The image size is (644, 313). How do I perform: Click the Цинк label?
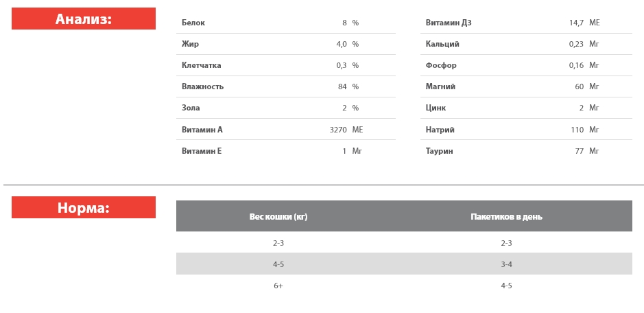click(436, 108)
